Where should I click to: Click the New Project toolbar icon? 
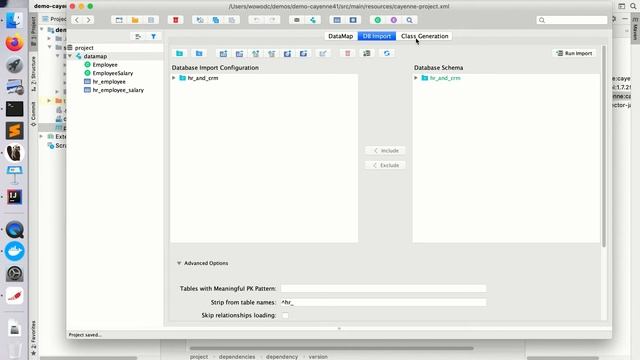click(119, 20)
